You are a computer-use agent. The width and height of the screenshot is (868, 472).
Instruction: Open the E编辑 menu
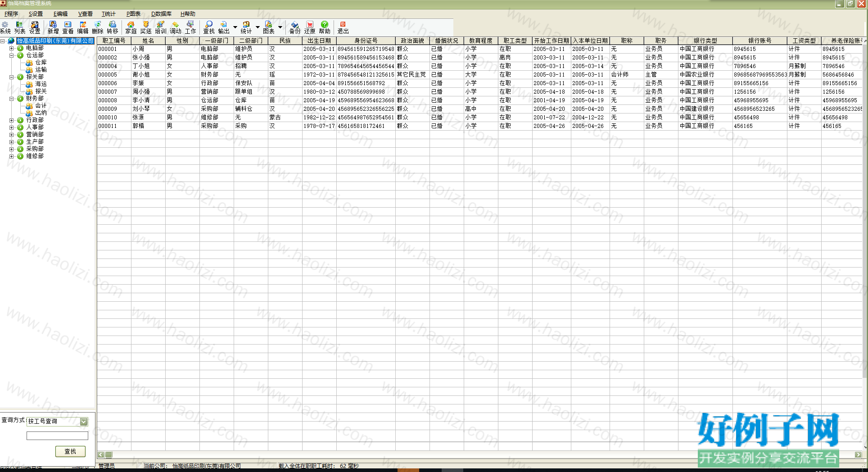pos(60,14)
